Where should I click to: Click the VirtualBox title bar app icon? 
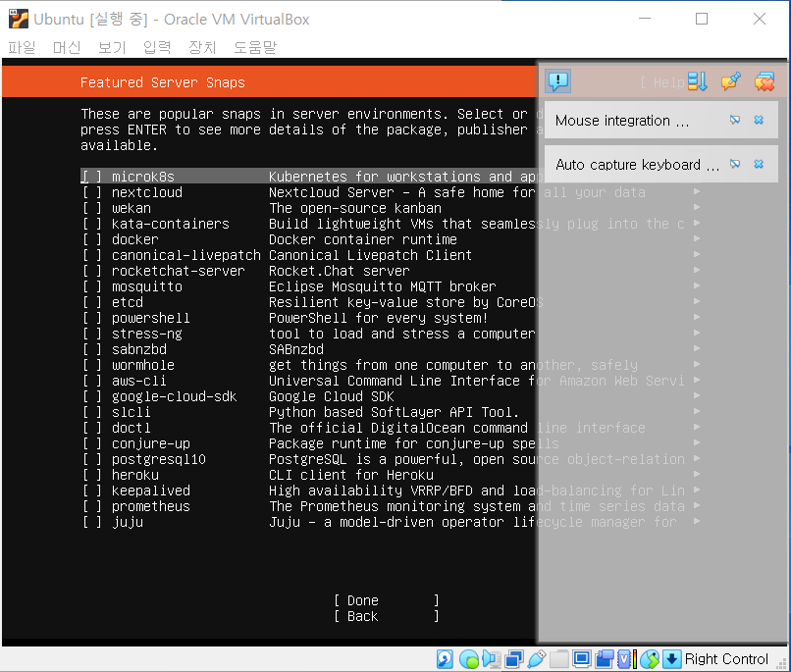[19, 19]
